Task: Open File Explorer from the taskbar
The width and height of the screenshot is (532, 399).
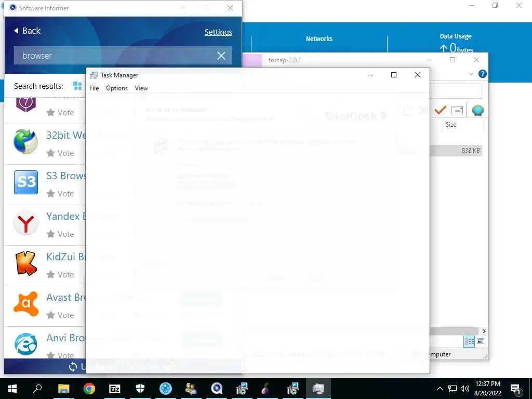Action: click(63, 389)
